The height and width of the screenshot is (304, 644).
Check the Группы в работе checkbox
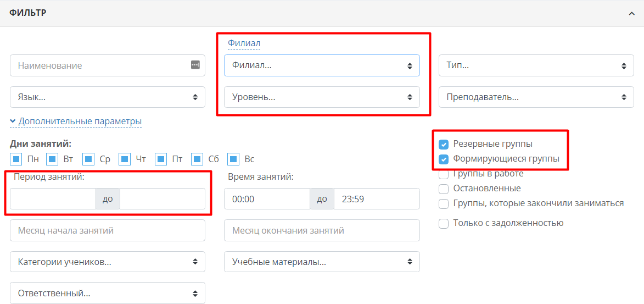[x=444, y=174]
